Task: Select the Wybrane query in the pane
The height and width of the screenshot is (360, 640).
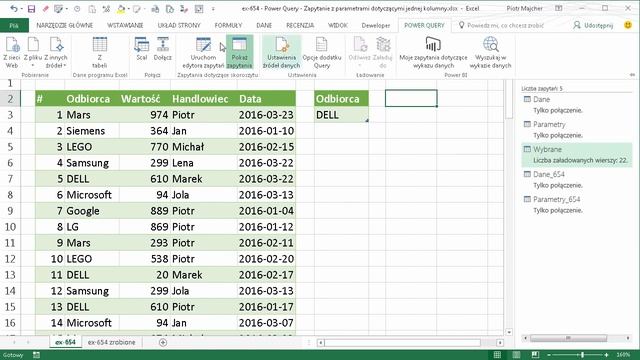Action: [576, 155]
